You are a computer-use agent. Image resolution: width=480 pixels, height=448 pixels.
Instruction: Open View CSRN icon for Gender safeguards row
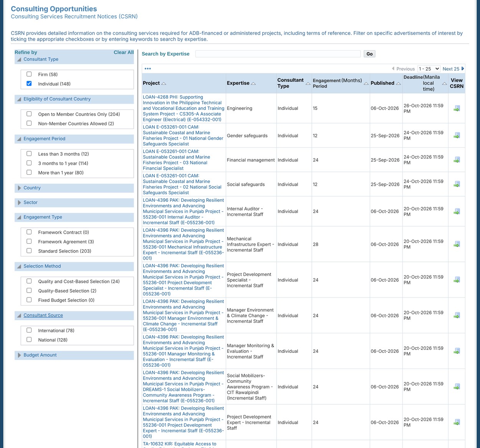point(457,136)
